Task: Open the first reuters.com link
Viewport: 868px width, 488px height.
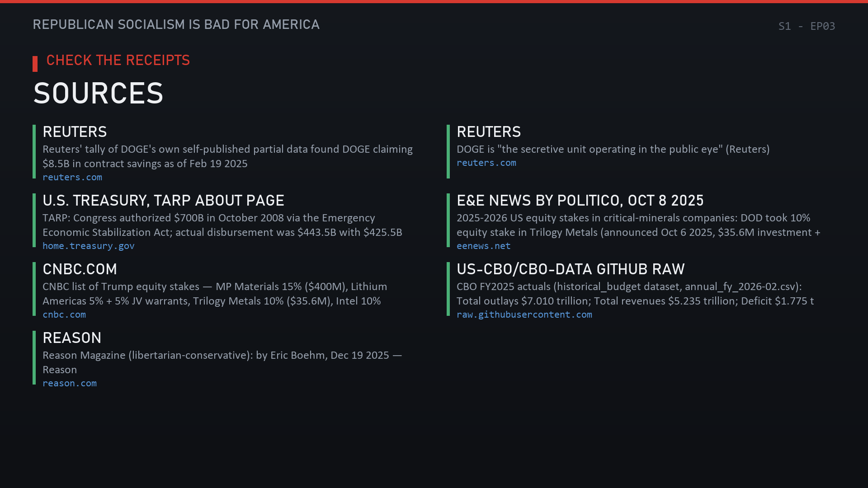Action: point(72,177)
